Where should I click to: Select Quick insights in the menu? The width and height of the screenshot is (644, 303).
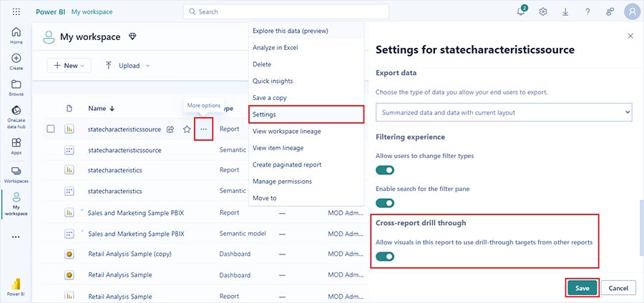coord(306,81)
